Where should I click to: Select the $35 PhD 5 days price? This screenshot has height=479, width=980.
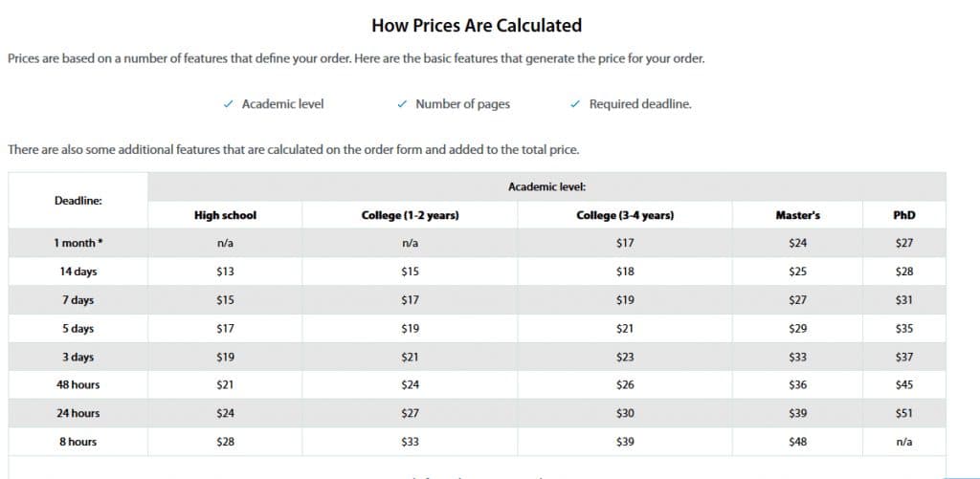click(x=903, y=329)
